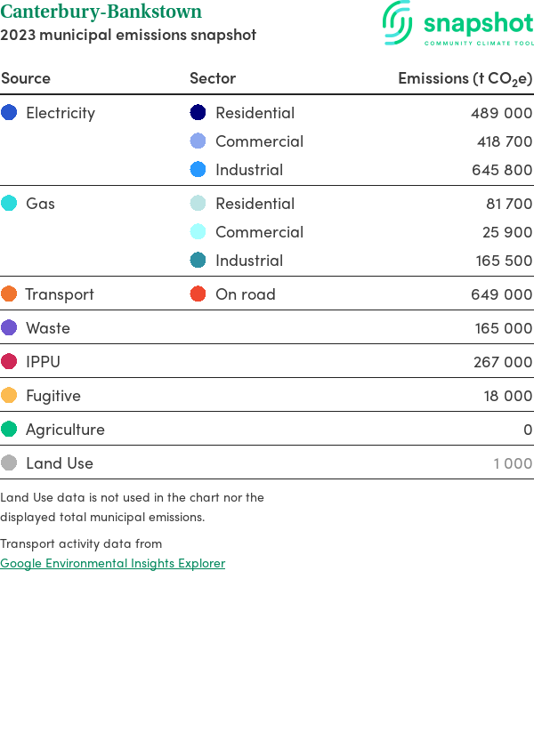
Task: Open the Google Environmental Insights Explorer link
Action: click(x=112, y=563)
